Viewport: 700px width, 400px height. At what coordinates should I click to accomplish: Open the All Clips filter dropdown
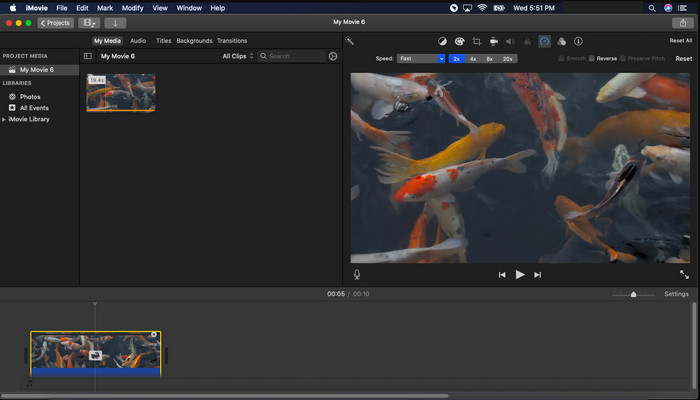pos(238,56)
